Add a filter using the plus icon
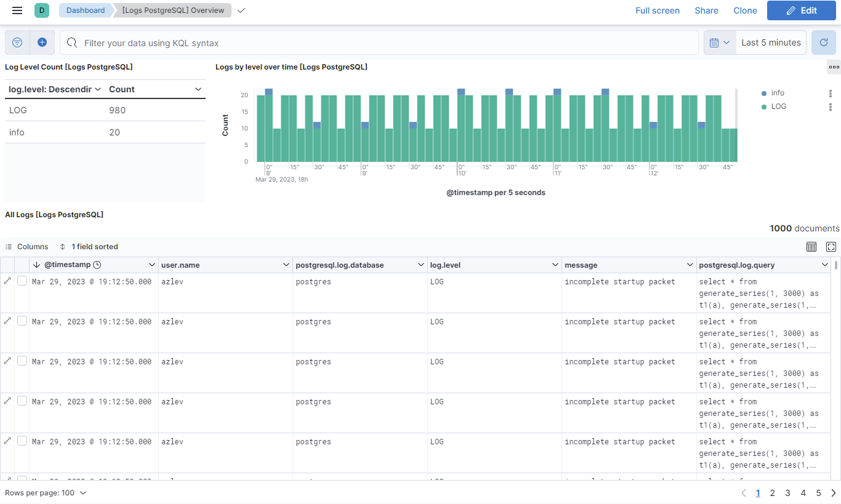This screenshot has height=504, width=841. [x=42, y=42]
